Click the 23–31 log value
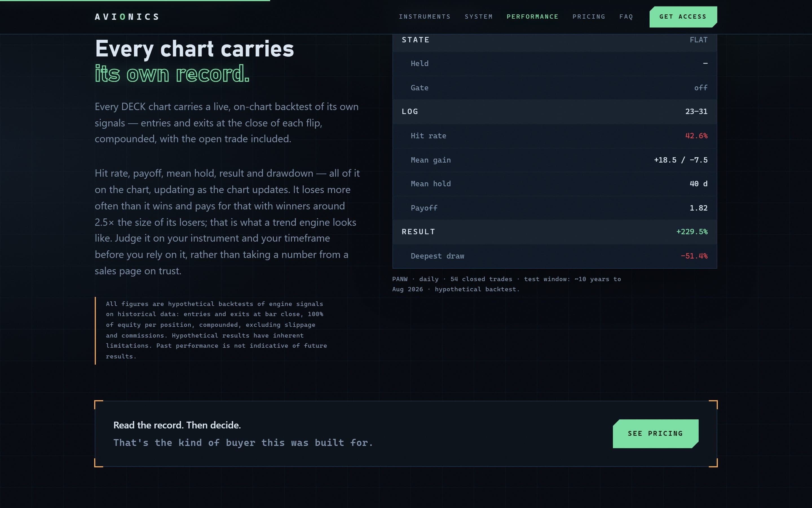This screenshot has width=812, height=508. pyautogui.click(x=696, y=111)
